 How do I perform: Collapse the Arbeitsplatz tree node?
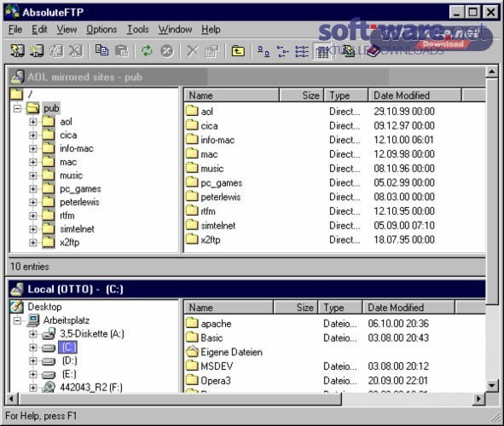pyautogui.click(x=17, y=320)
